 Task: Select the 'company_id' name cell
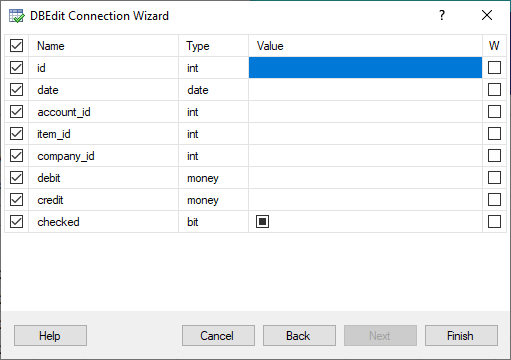[x=104, y=156]
